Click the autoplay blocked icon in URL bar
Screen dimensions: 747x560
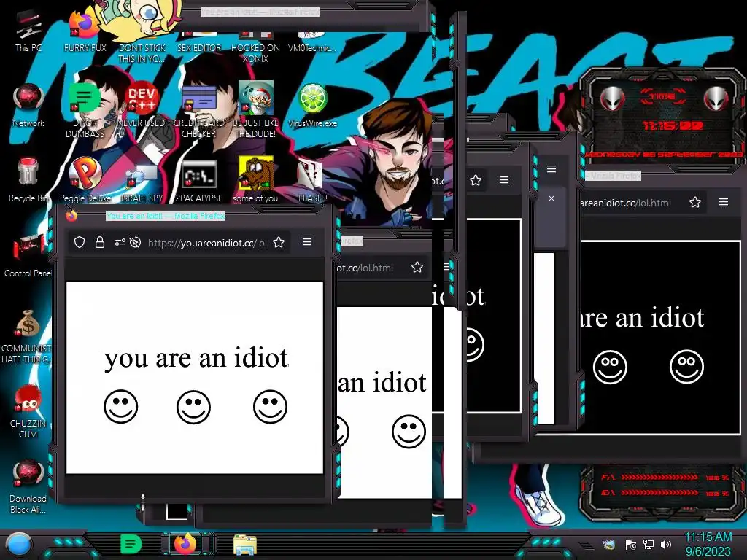(x=135, y=242)
